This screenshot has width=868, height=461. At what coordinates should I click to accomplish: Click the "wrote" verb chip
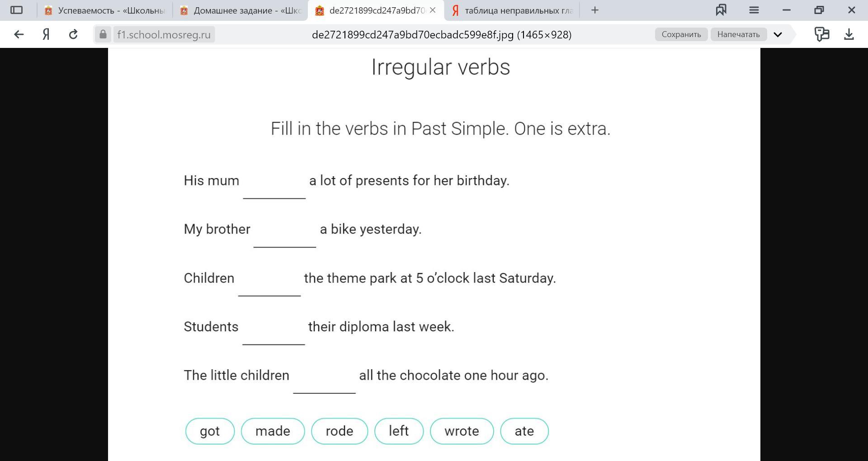pos(462,431)
